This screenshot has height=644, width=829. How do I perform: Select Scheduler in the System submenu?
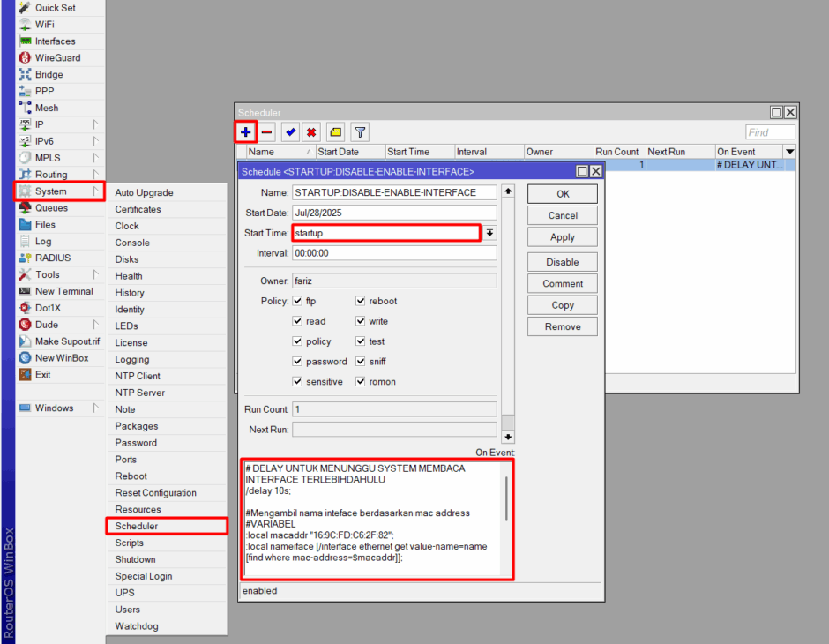[139, 526]
